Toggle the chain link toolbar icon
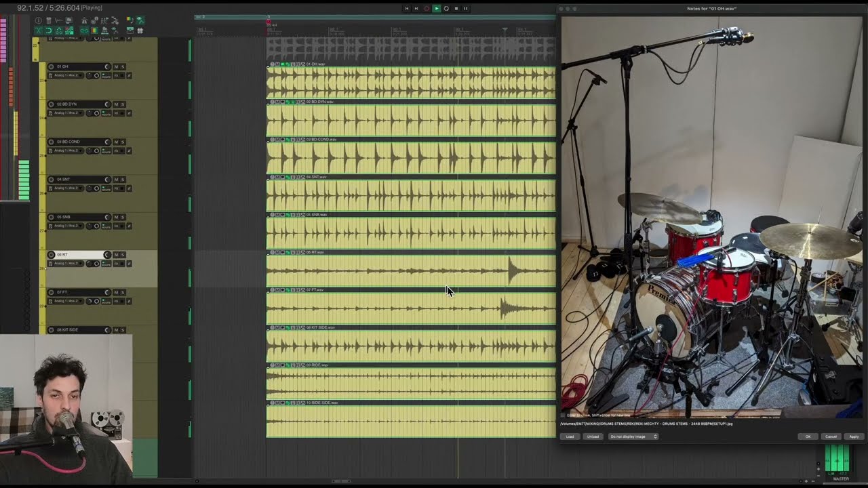Viewport: 868px width, 488px height. [x=84, y=30]
